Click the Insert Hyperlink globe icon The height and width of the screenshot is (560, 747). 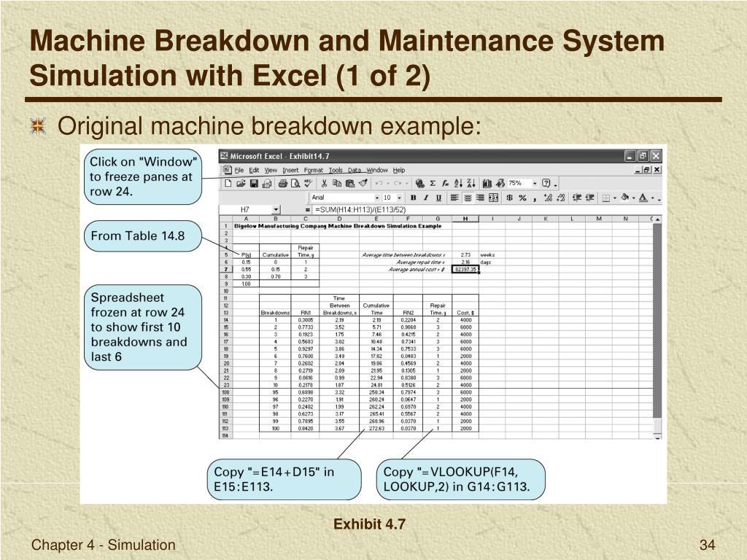point(419,183)
